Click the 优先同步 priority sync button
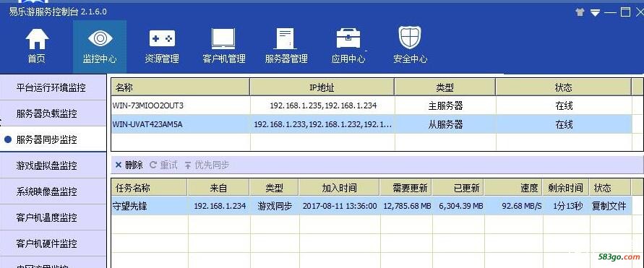This screenshot has width=644, height=268. [x=207, y=165]
